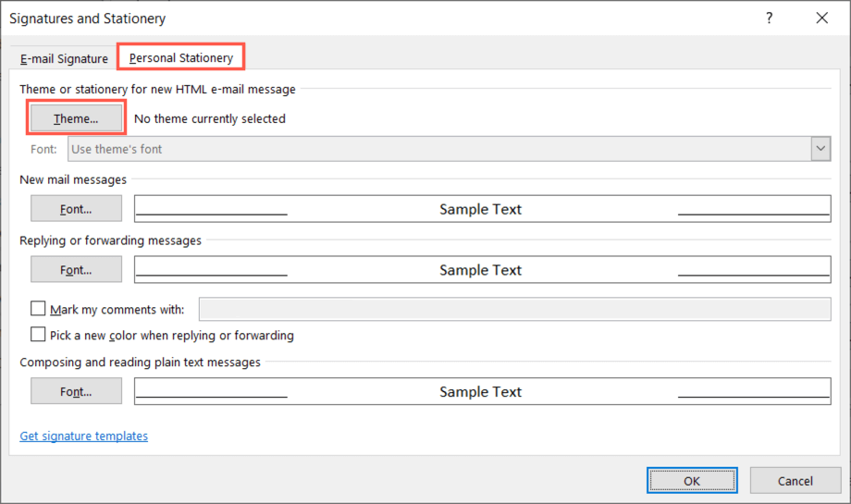Select the Personal Stationery tab
851x504 pixels.
click(x=181, y=57)
